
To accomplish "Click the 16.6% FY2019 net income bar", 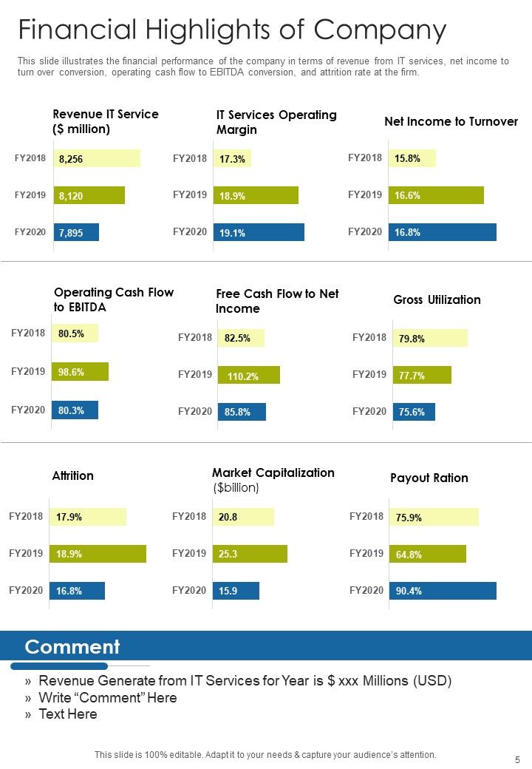I will (436, 195).
